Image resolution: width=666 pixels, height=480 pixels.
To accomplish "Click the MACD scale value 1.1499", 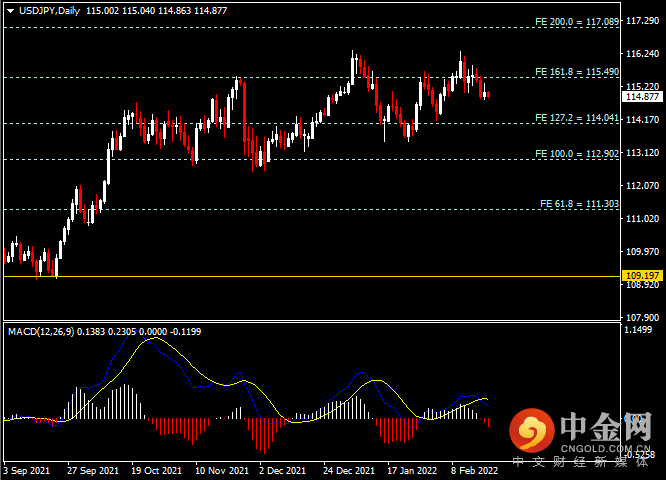I will 638,329.
